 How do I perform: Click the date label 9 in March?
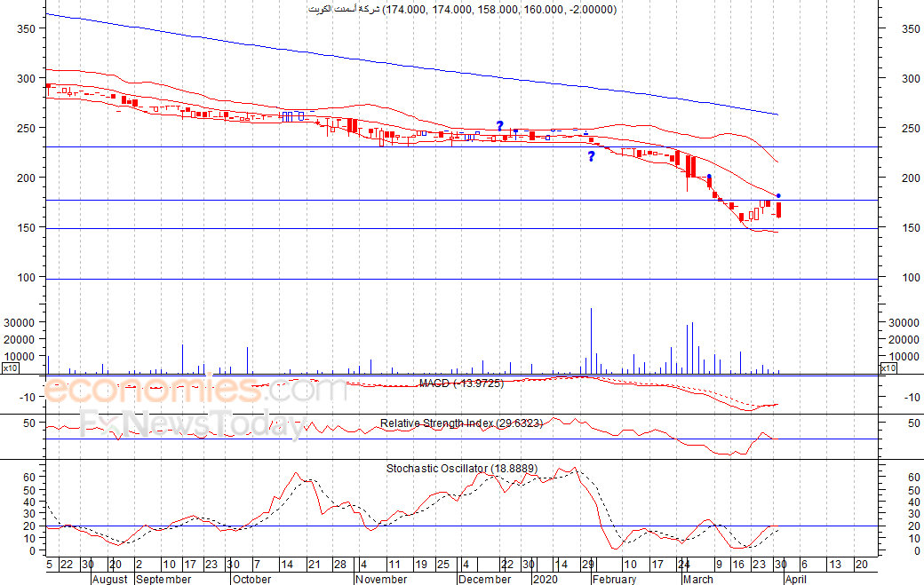(719, 565)
